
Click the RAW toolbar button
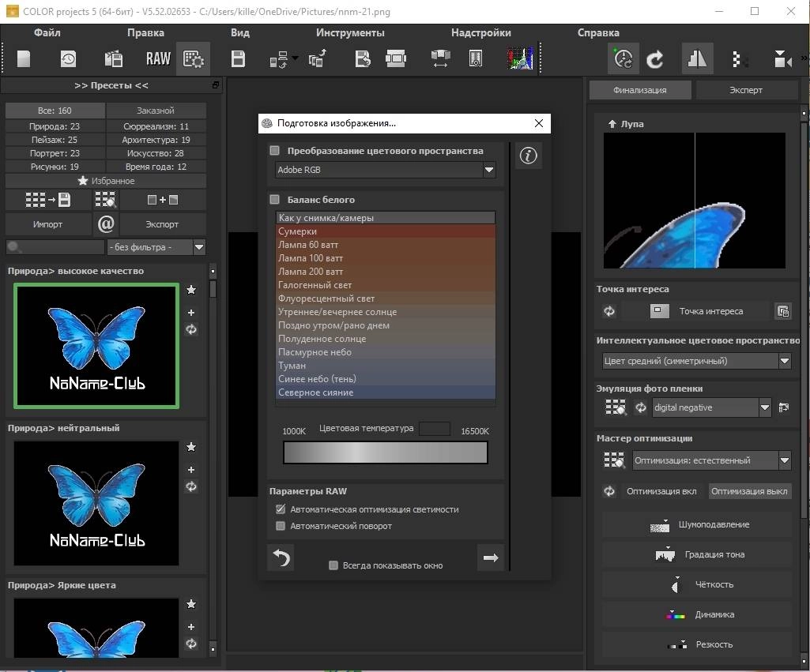click(158, 59)
